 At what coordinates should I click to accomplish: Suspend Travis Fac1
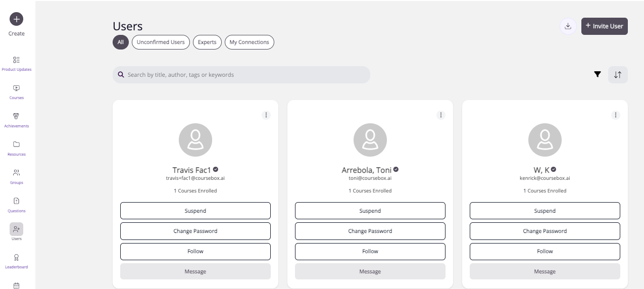(x=195, y=211)
